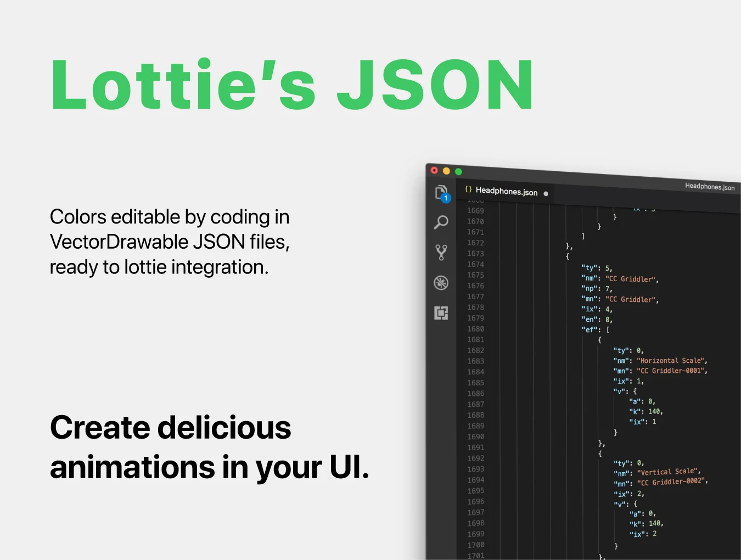Click line number 1700 in the gutter
Screen dimensions: 741x560
coord(476,545)
